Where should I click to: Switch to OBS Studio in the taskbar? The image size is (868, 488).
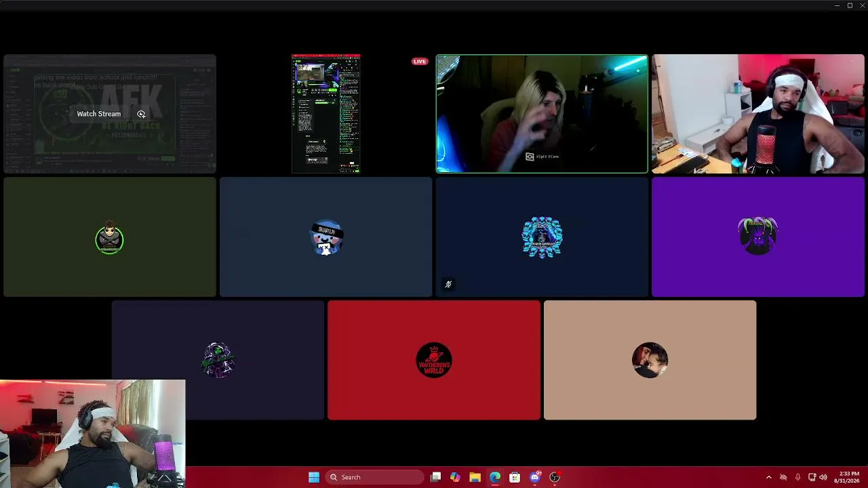555,477
